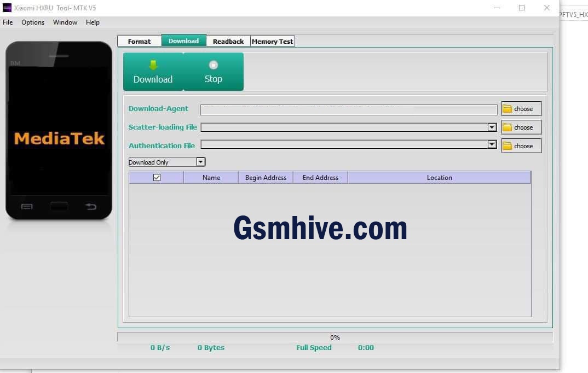Choose a Download-Agent file
The image size is (588, 373).
coord(521,109)
